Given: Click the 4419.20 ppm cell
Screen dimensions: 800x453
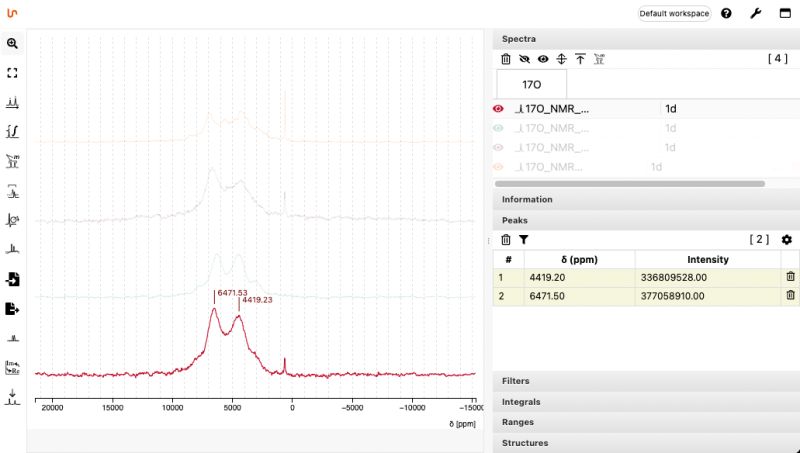Looking at the screenshot, I should coord(579,278).
